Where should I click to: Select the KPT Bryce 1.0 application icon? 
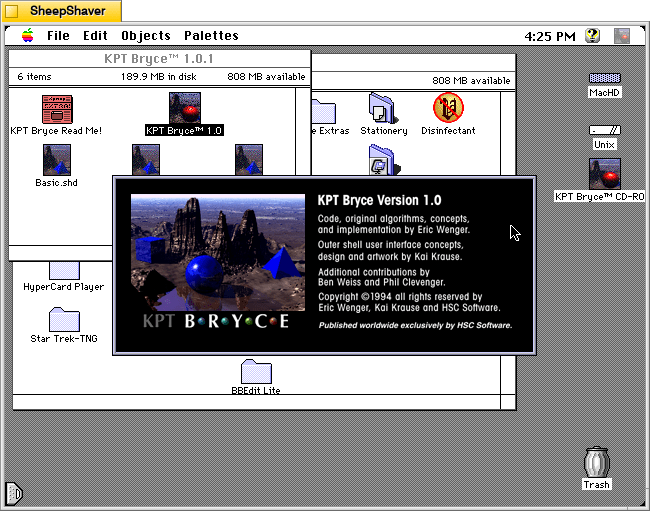tap(185, 108)
